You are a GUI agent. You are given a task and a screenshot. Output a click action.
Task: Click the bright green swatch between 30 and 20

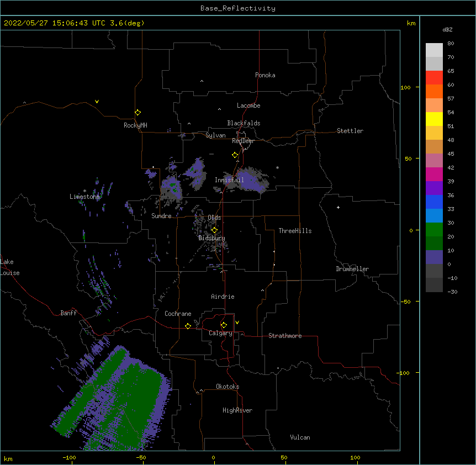[x=434, y=230]
